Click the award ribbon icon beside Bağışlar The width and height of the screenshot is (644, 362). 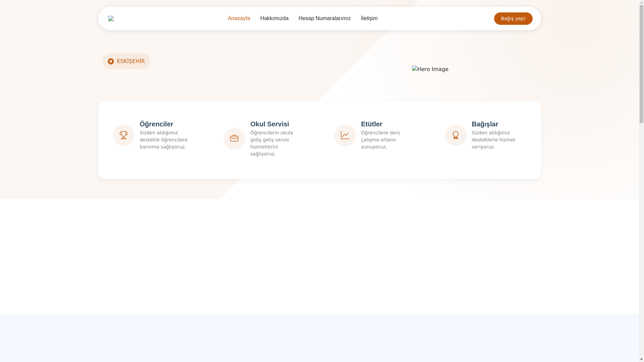(x=455, y=135)
